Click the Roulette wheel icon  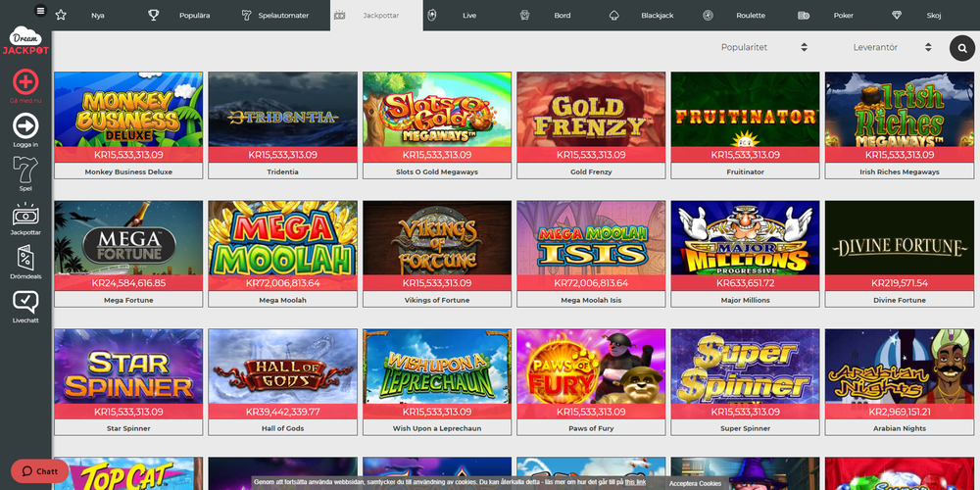(708, 15)
